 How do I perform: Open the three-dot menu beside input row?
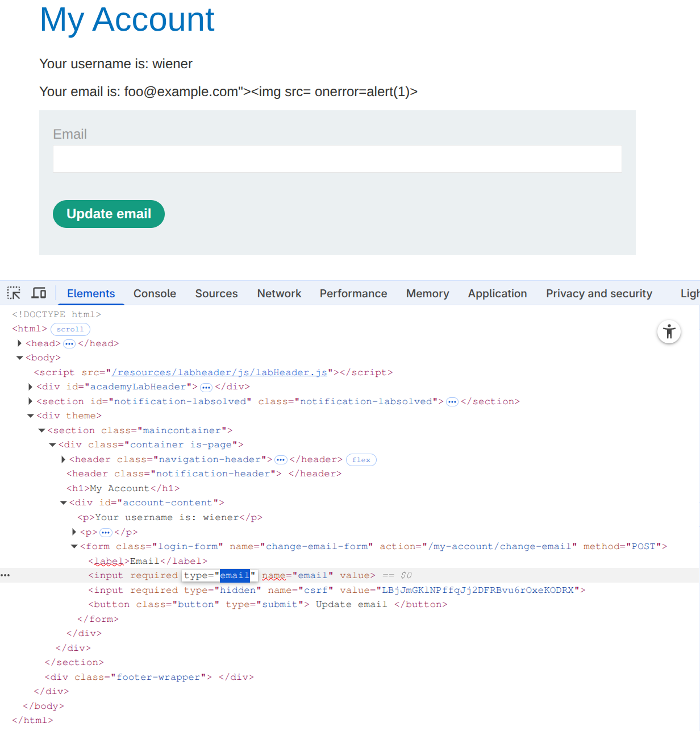6,575
